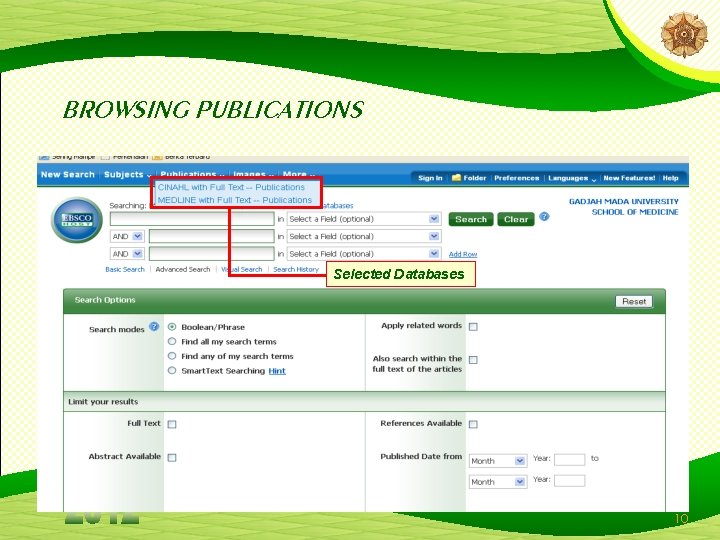The width and height of the screenshot is (720, 540).
Task: Check the Abstract Available limiter
Action: pos(172,457)
